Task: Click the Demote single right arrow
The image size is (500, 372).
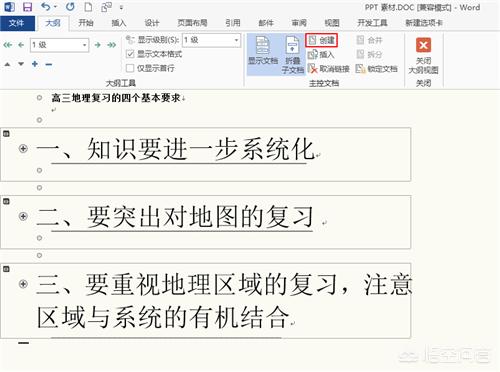Action: [x=98, y=45]
